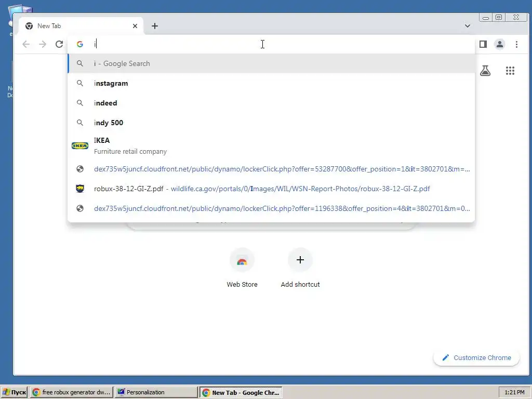Screen dimensions: 532x399
Task: Open Chrome three-dot menu
Action: pyautogui.click(x=516, y=44)
